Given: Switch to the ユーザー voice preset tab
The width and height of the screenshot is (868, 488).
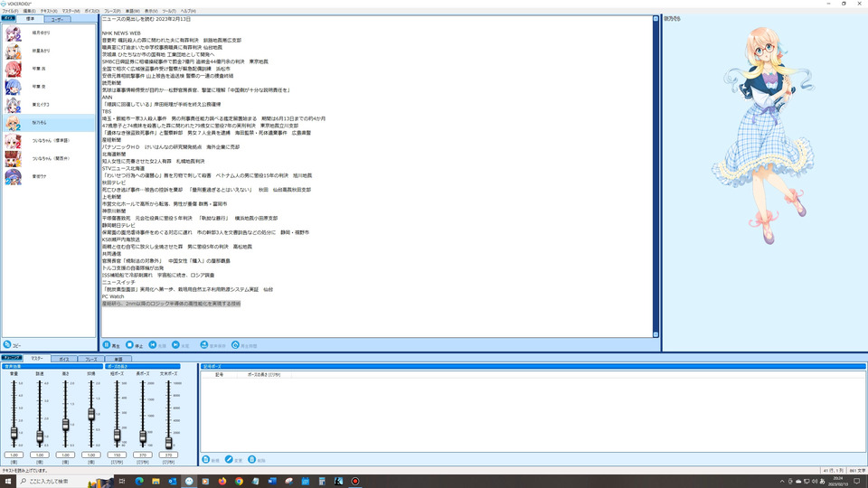Looking at the screenshot, I should (x=58, y=19).
